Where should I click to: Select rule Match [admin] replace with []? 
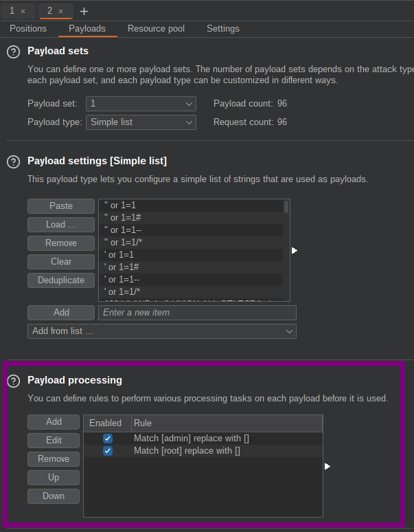pyautogui.click(x=203, y=439)
